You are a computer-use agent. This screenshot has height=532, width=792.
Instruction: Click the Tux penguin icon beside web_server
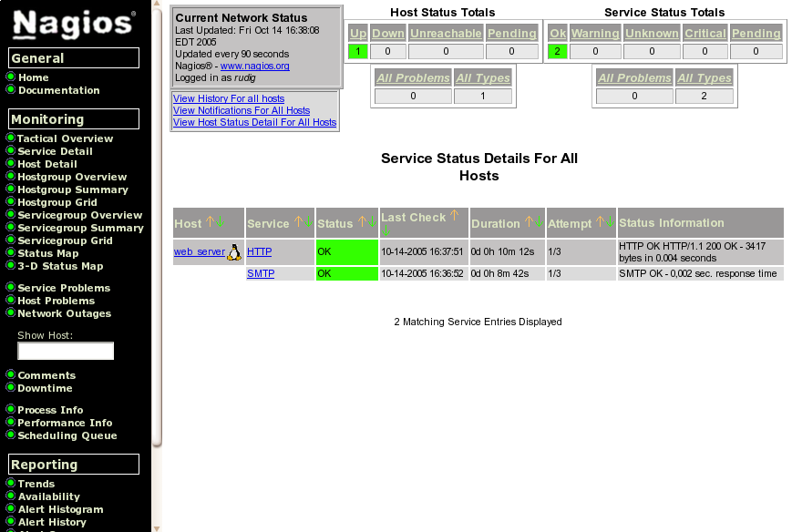[x=234, y=252]
